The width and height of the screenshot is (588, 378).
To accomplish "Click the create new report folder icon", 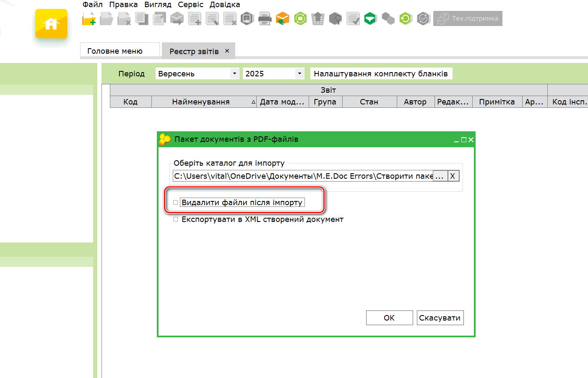I will (89, 19).
